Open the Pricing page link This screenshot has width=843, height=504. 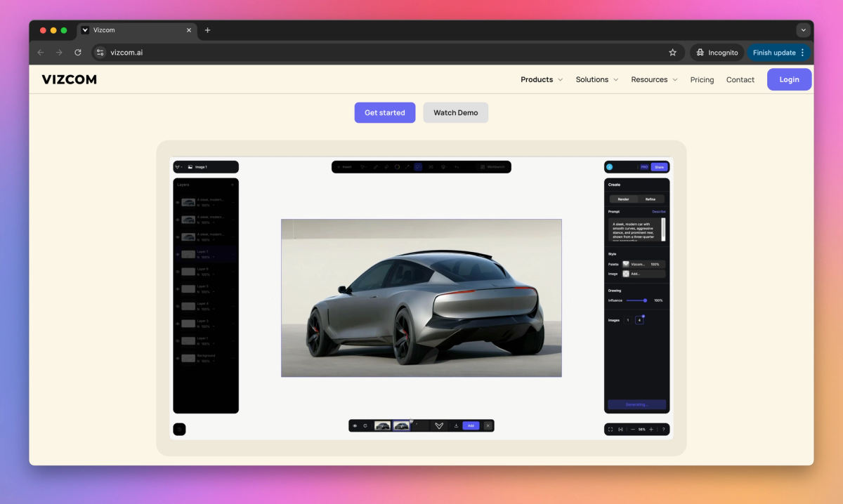pyautogui.click(x=702, y=79)
